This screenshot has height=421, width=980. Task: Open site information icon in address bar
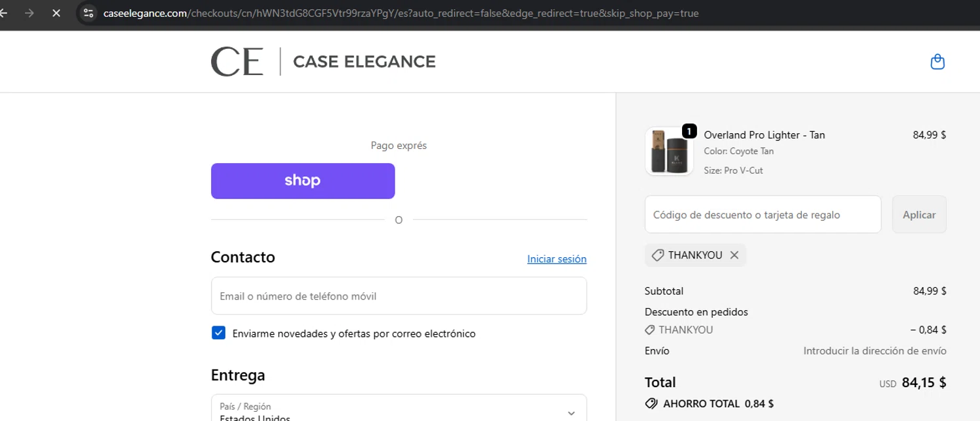pos(88,13)
